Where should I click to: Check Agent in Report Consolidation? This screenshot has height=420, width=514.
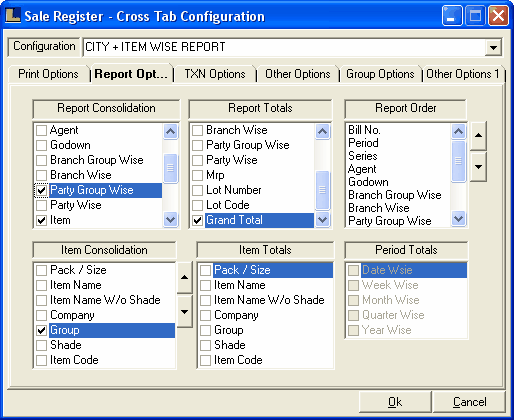[41, 130]
